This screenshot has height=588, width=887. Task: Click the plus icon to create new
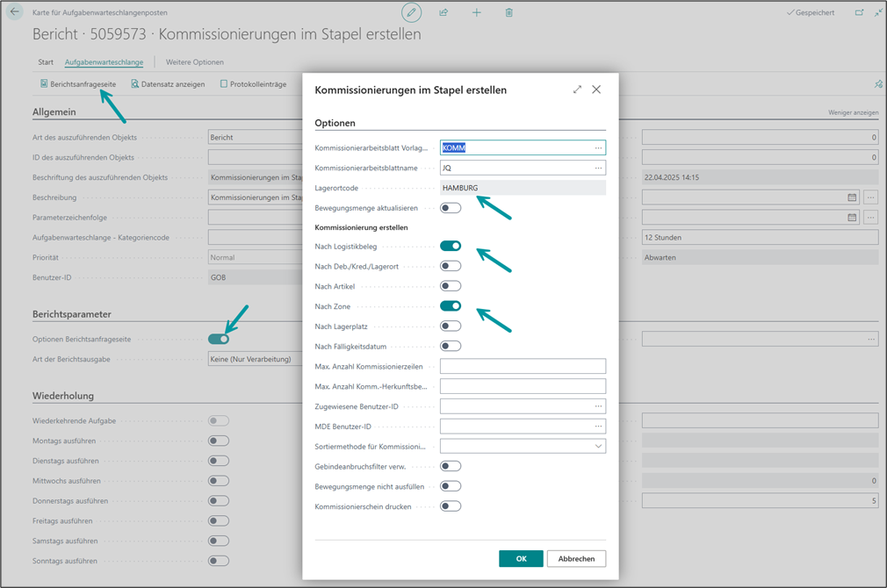pyautogui.click(x=476, y=12)
